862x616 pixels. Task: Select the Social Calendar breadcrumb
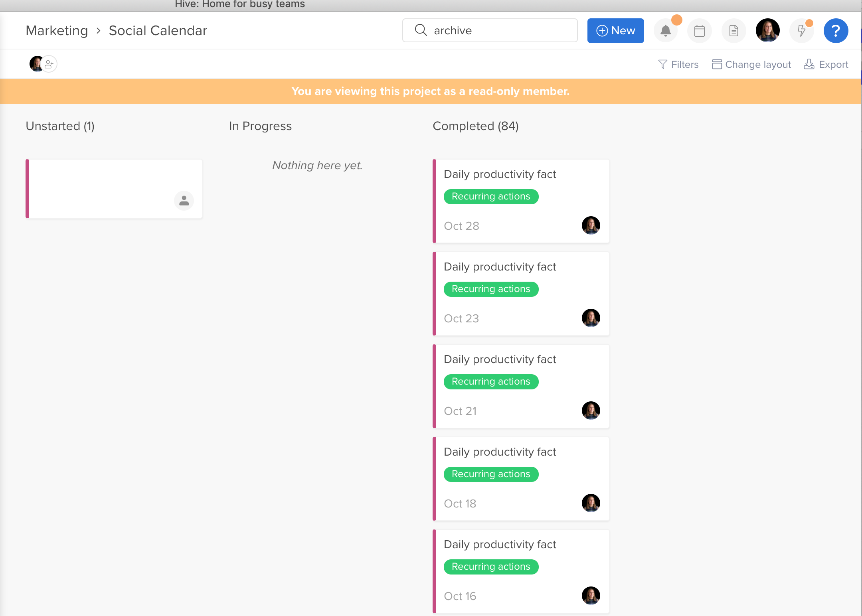tap(159, 30)
